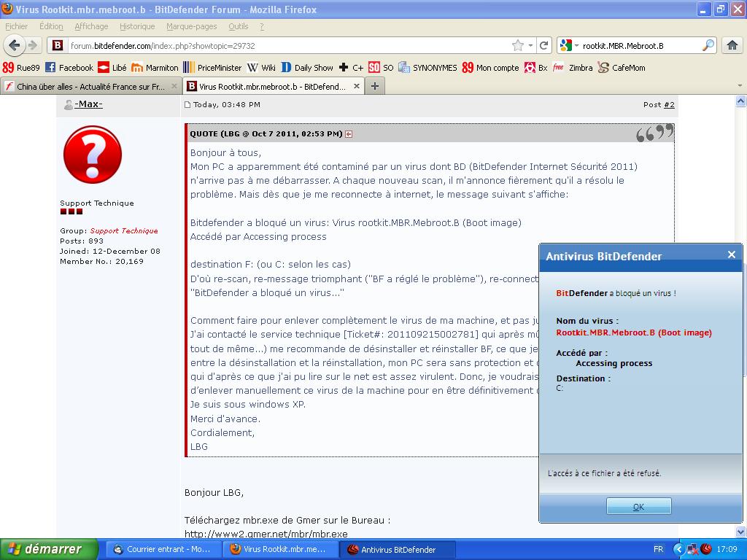This screenshot has height=560, width=747.
Task: Click the address bar URL field
Action: point(286,46)
